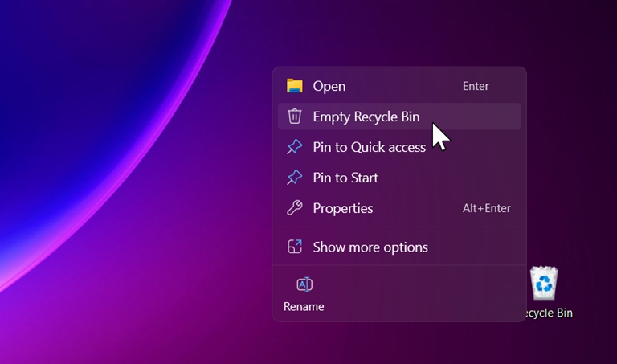Click the Recycle Bin label text on desktop
The width and height of the screenshot is (617, 364).
point(550,313)
